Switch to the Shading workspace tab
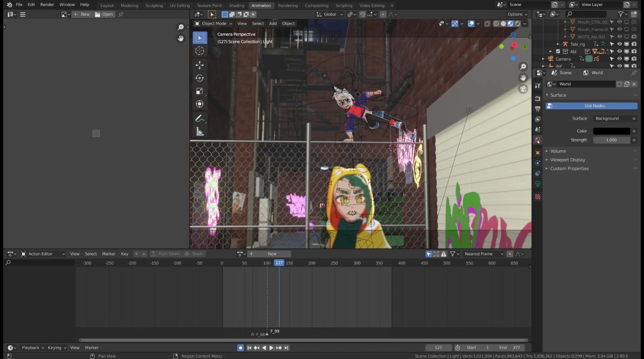Viewport: 644px width, 359px height. [x=237, y=5]
